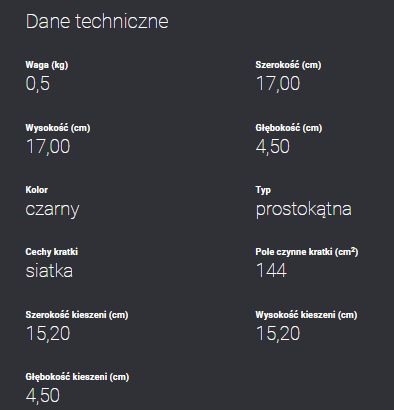Screen dimensions: 394x410
Task: Select the Pole czynne kratki label
Action: click(x=307, y=252)
